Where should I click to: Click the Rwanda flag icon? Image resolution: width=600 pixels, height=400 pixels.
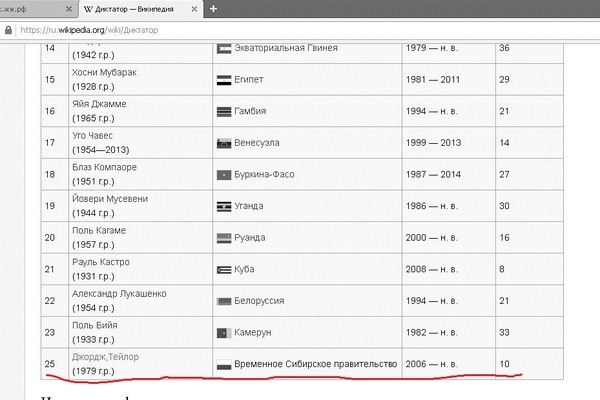[x=224, y=238]
